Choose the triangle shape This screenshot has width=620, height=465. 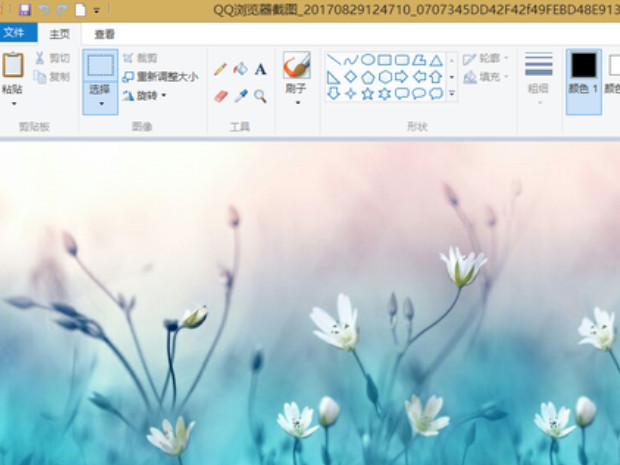coord(436,60)
